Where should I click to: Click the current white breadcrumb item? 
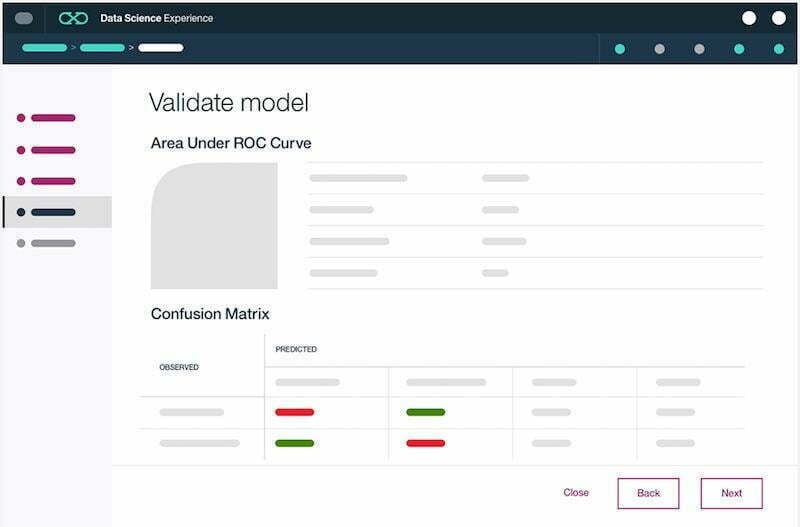coord(161,48)
